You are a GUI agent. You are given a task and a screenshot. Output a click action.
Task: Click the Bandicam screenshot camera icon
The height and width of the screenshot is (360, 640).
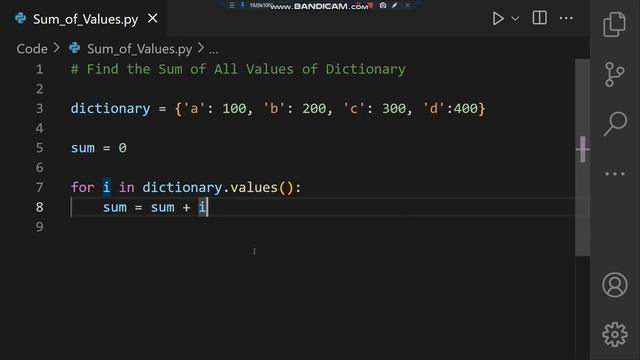[x=383, y=5]
